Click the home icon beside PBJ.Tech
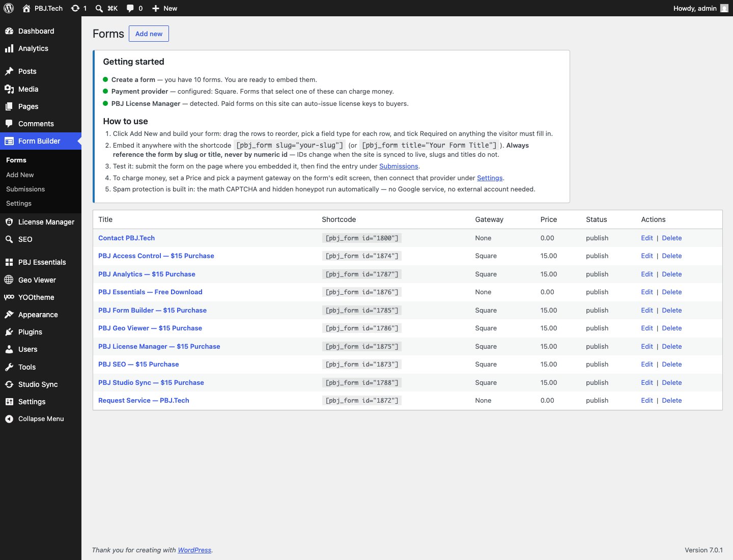Screen dimensions: 733x560 [x=26, y=8]
